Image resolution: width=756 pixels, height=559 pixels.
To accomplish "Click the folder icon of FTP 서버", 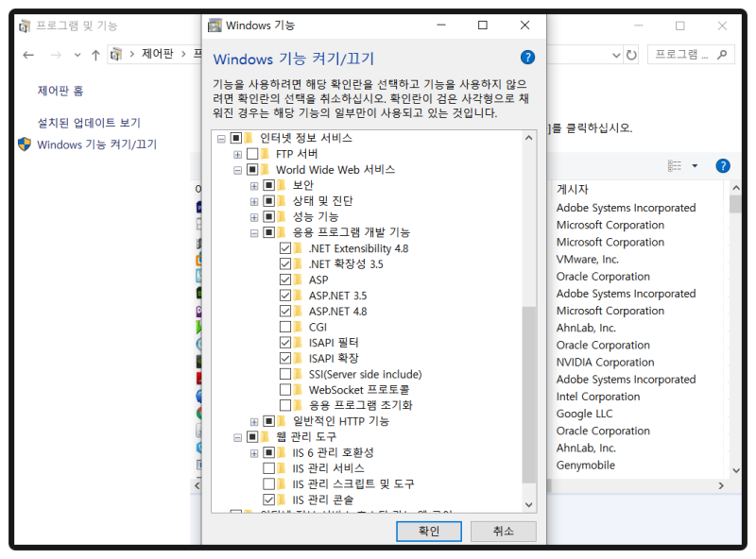I will (266, 154).
